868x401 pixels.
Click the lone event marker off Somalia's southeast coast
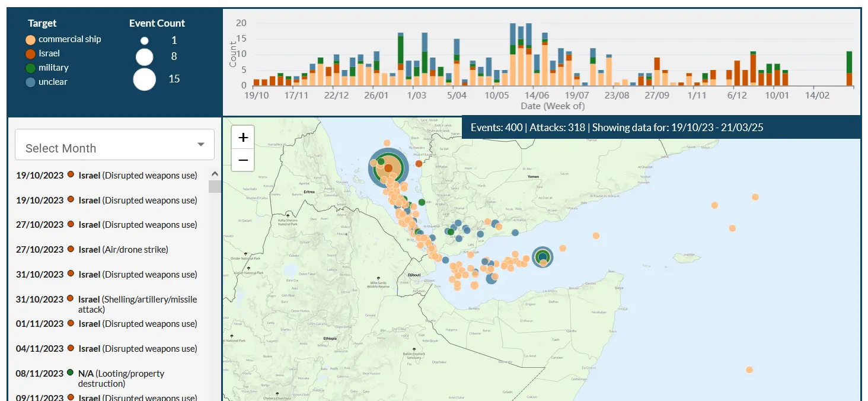(749, 370)
